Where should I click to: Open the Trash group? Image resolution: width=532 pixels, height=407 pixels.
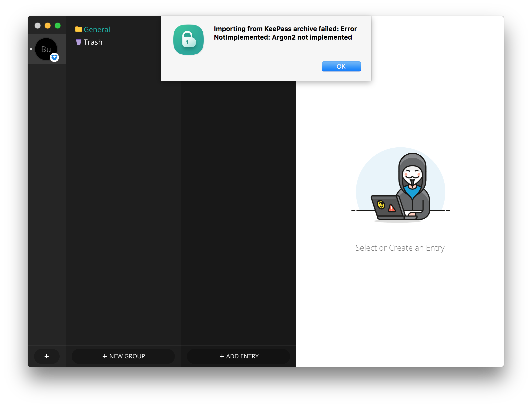click(x=92, y=42)
